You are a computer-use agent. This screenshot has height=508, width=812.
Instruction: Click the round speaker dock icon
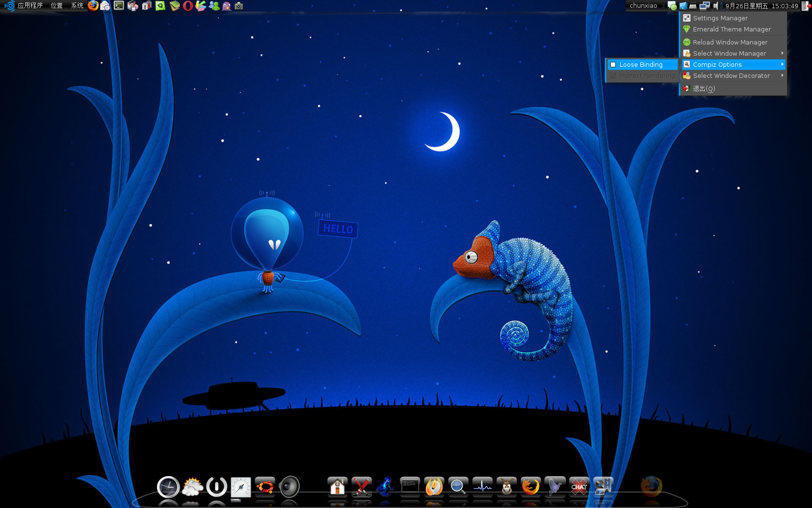coord(290,487)
